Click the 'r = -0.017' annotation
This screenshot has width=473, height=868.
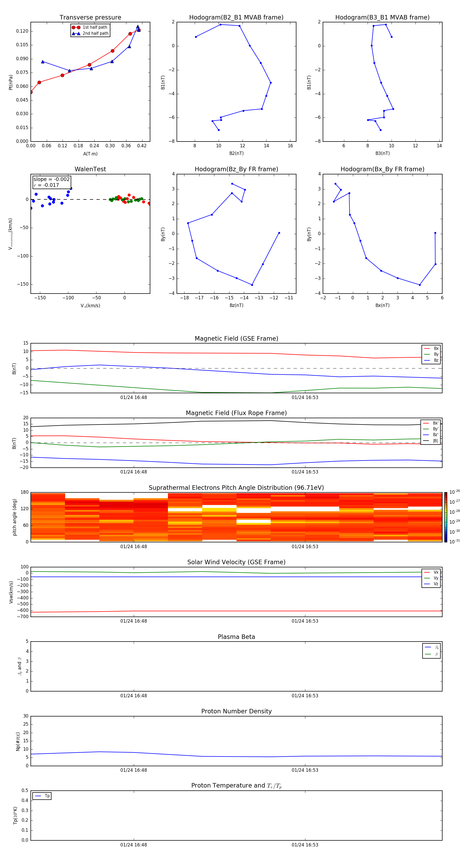coord(46,185)
